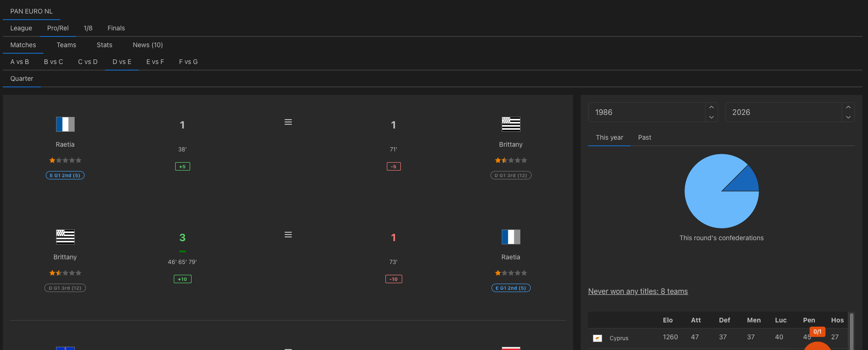Sort team table by Men column
This screenshot has width=868, height=350.
pos(754,320)
